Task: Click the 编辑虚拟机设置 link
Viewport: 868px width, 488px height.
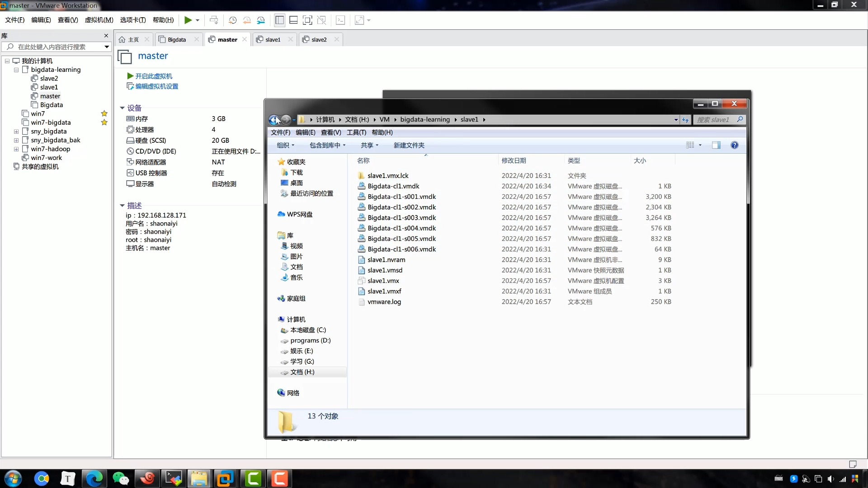Action: coord(156,86)
